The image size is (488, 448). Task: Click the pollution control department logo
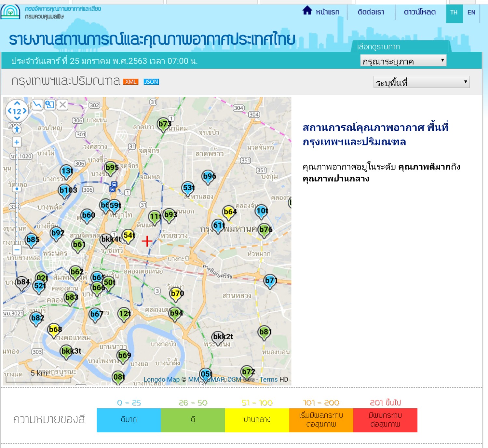(10, 12)
